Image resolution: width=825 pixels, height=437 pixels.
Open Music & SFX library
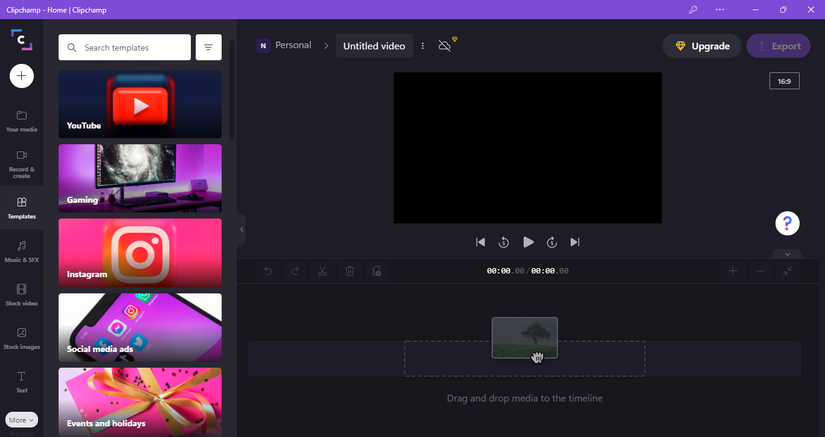22,250
